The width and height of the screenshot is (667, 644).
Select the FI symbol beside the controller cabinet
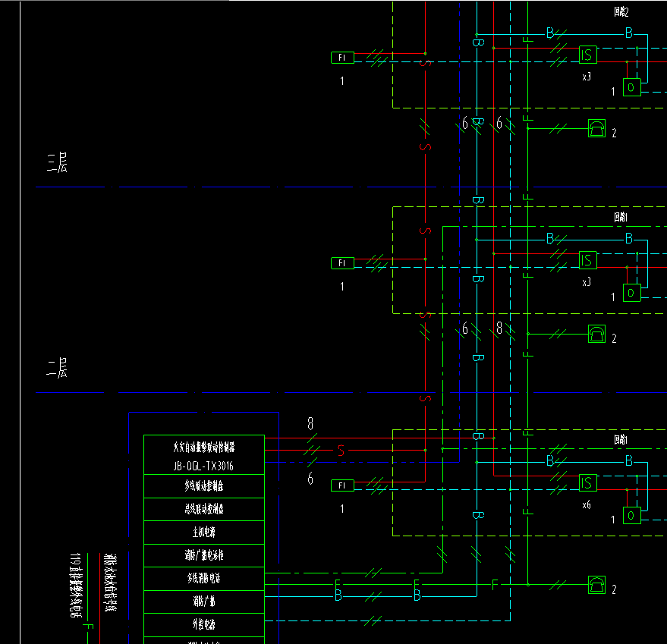[x=342, y=485]
